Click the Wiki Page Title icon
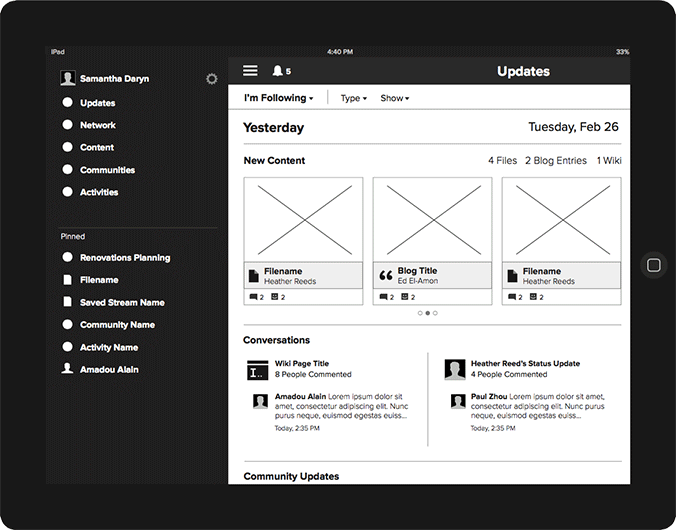Viewport: 676px width, 530px height. pos(256,369)
